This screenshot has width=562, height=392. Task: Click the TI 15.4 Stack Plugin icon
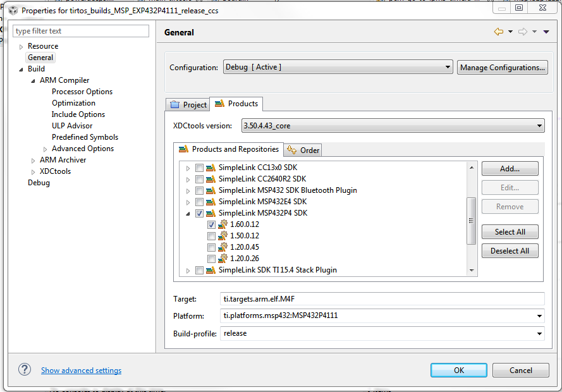pos(211,270)
